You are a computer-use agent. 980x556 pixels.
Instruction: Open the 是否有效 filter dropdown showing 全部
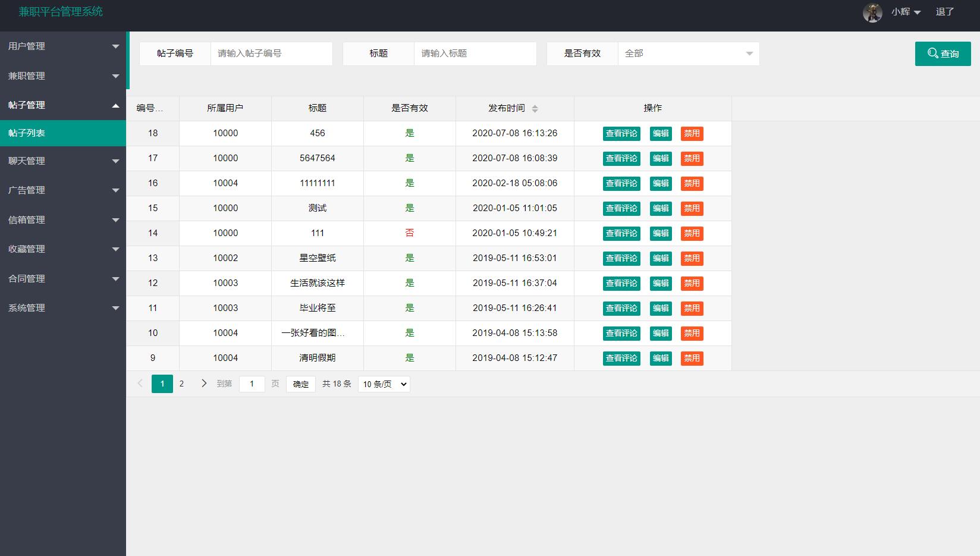pos(688,53)
